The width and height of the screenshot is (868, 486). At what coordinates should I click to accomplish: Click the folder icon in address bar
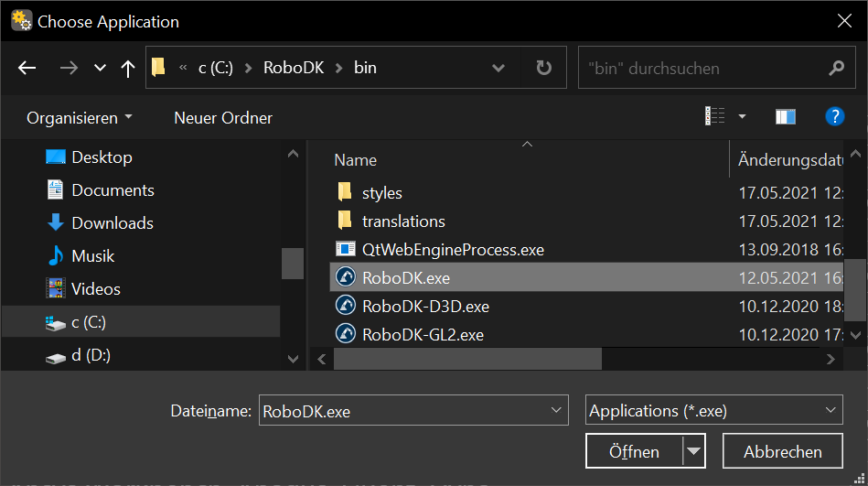(158, 67)
